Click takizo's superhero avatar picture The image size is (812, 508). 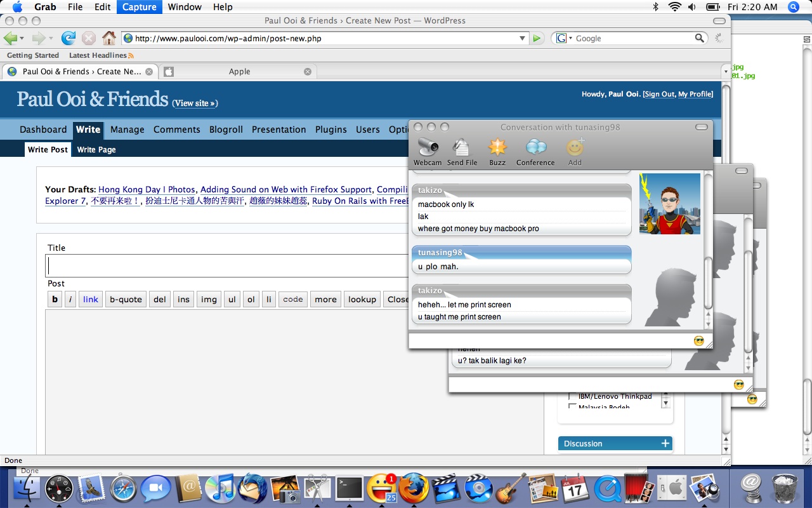coord(670,204)
